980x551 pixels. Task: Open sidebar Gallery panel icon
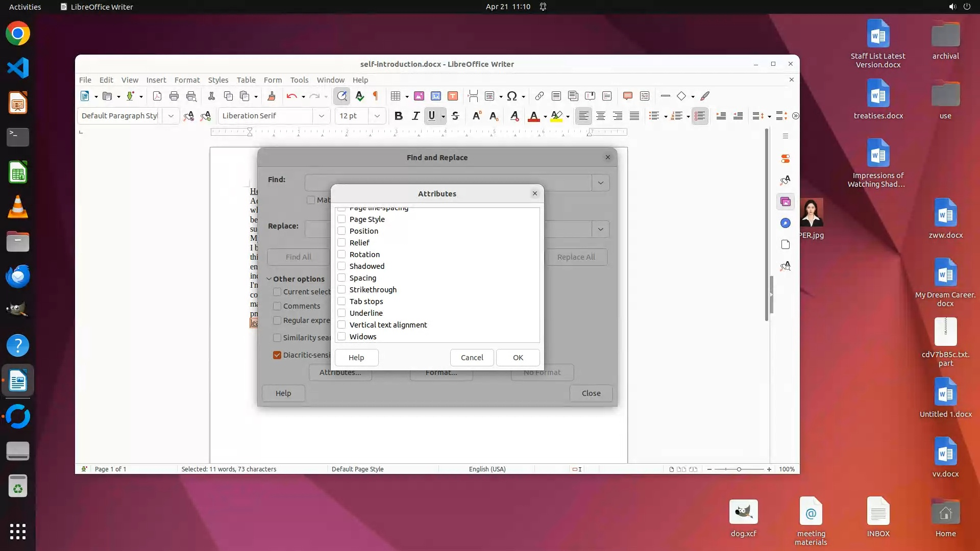point(786,202)
